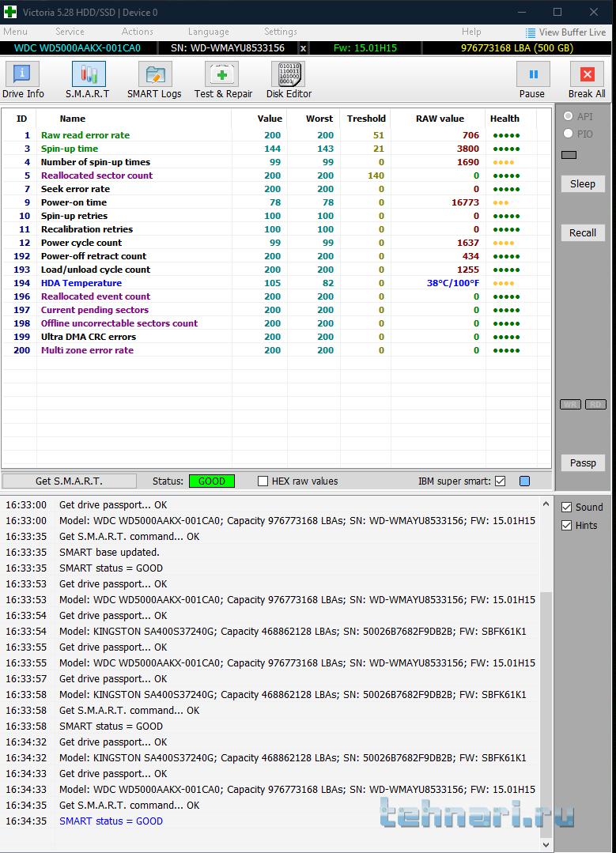Click the RAW value column header
Image resolution: width=616 pixels, height=853 pixels.
click(439, 119)
